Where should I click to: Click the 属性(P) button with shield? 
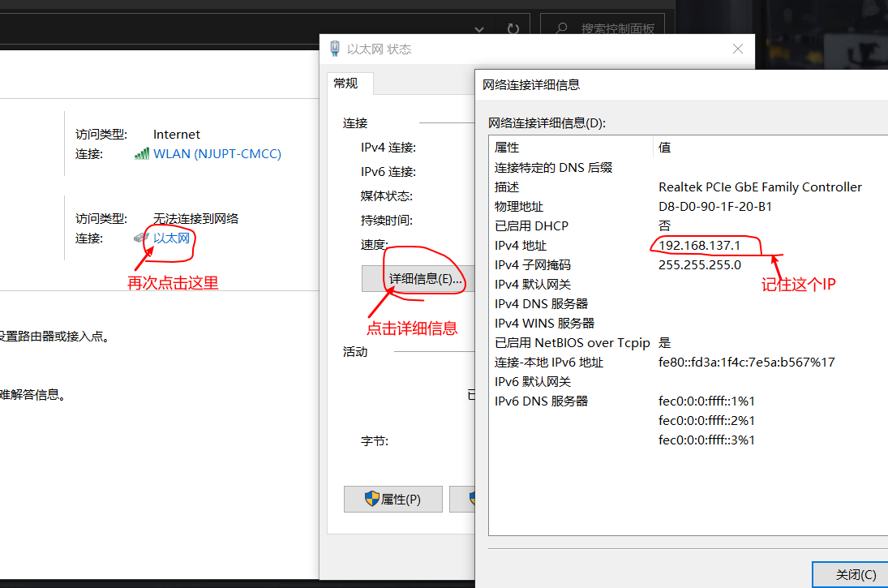[x=393, y=499]
